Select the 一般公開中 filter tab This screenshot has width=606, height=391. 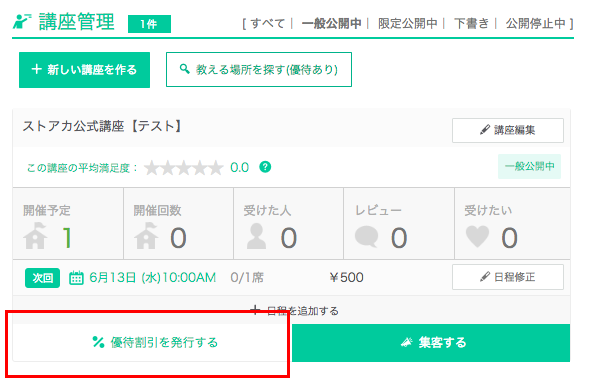coord(331,24)
